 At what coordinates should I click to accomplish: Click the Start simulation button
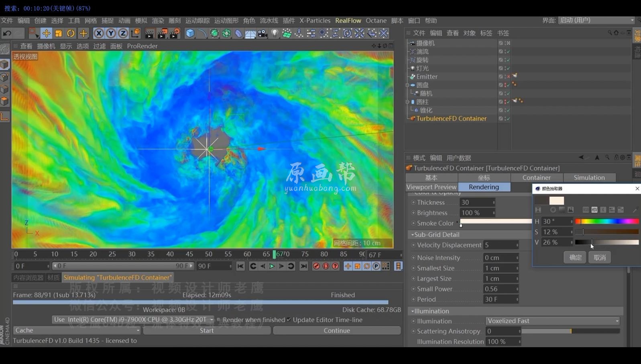207,330
